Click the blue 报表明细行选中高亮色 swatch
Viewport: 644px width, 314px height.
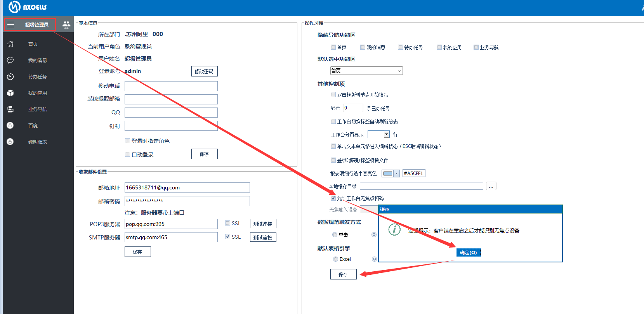point(387,173)
